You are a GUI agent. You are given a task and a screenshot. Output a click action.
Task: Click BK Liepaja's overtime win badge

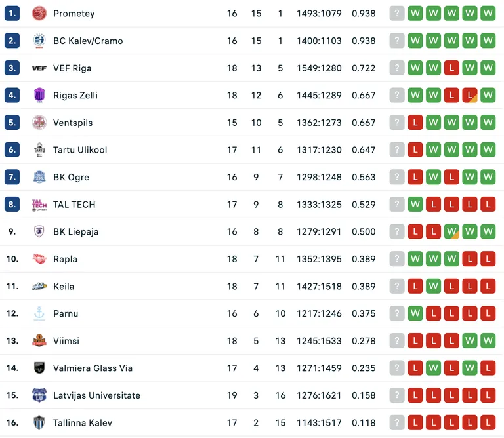451,231
